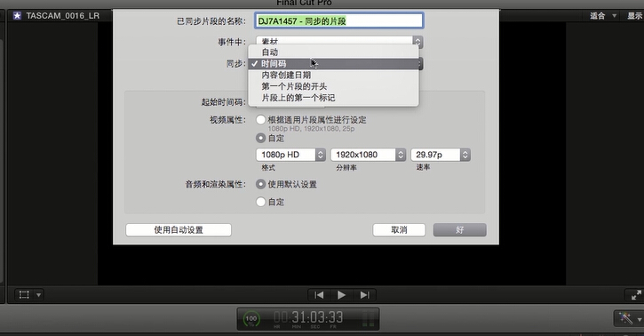Click the synced clip name text field
The image size is (644, 336).
339,21
